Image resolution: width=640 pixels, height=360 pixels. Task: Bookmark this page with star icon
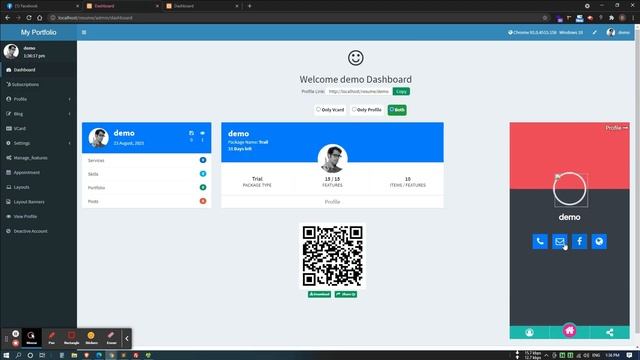tap(545, 18)
